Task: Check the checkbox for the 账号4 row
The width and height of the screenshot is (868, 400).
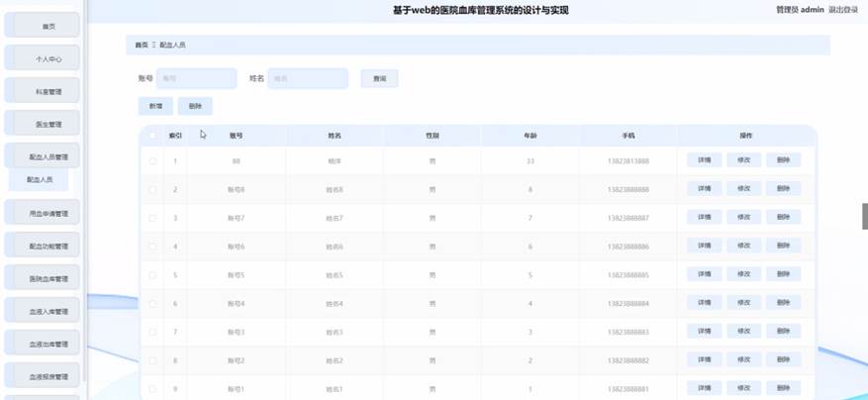Action: (152, 304)
